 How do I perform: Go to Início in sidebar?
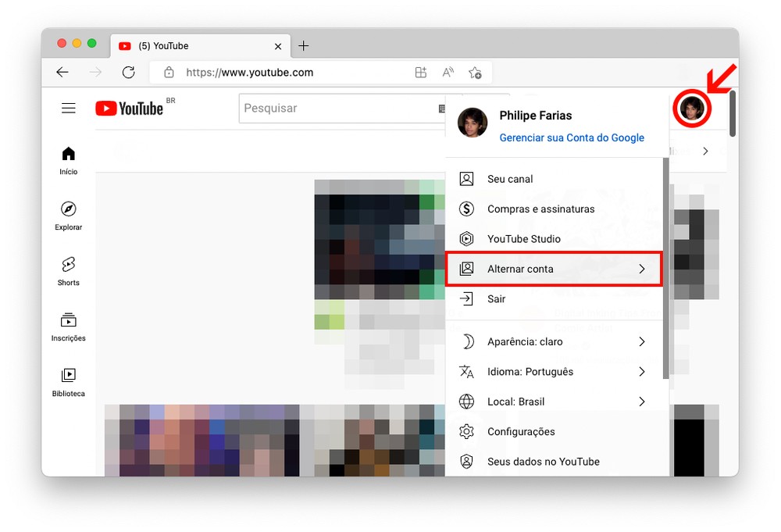click(68, 161)
